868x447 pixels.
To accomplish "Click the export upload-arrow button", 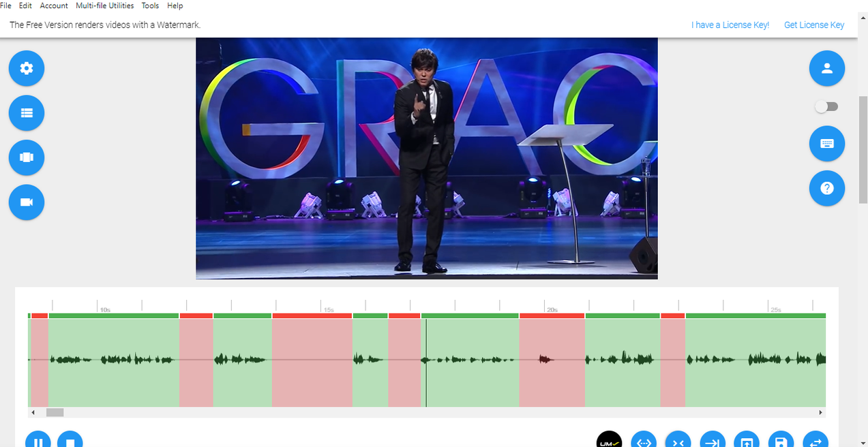I will [747, 440].
